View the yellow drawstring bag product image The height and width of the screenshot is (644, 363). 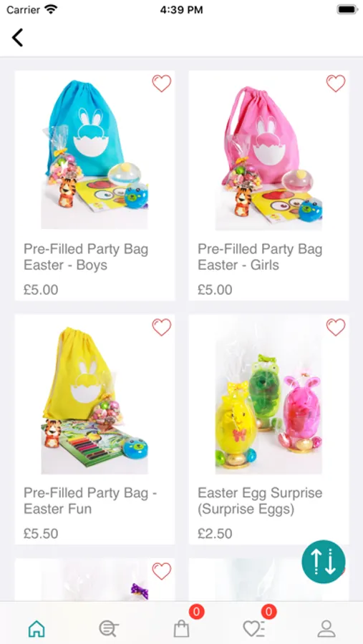click(x=95, y=399)
